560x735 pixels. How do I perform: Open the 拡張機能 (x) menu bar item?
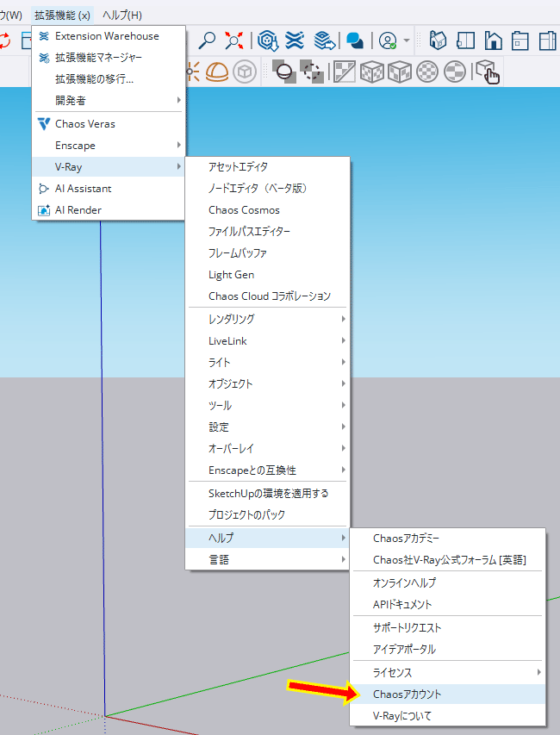click(62, 16)
